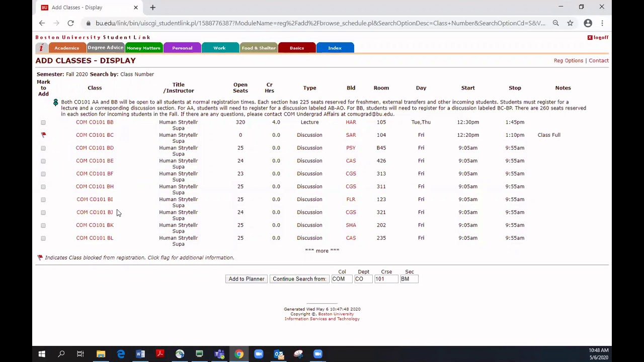Open PSY building link

tap(351, 148)
